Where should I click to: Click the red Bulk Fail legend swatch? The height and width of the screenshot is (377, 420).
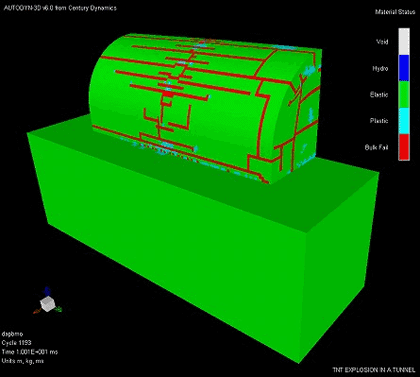tap(404, 147)
